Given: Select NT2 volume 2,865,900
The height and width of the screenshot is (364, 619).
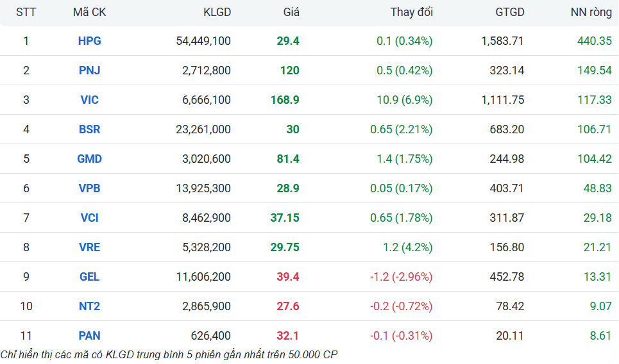Looking at the screenshot, I should 207,306.
